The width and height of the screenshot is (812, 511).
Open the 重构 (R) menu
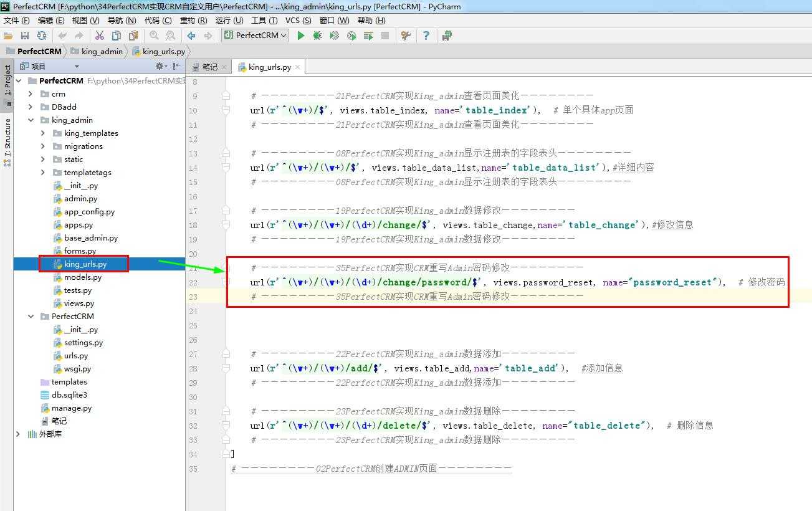[193, 21]
